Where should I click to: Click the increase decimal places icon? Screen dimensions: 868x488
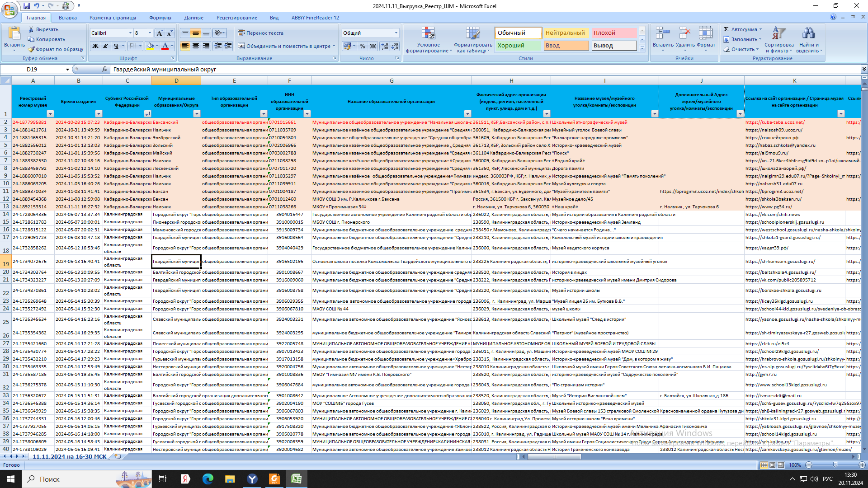point(384,46)
